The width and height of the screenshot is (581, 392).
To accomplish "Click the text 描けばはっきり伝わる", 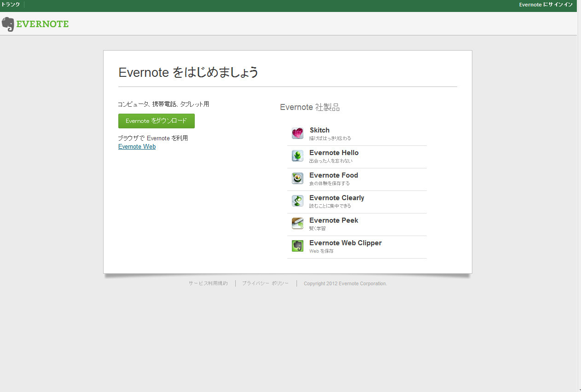I will [x=330, y=138].
